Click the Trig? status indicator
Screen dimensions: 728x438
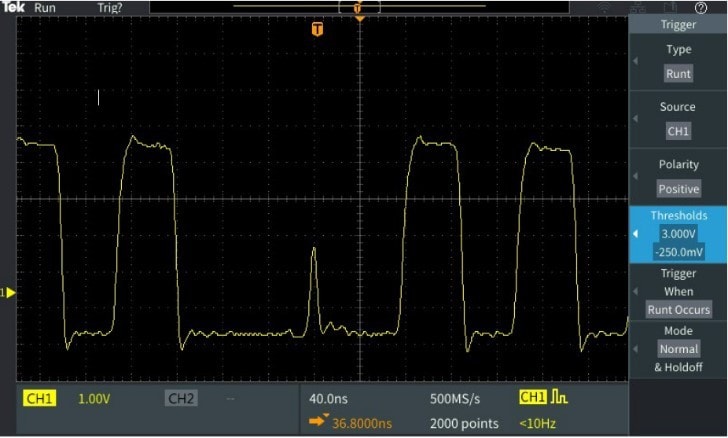110,8
